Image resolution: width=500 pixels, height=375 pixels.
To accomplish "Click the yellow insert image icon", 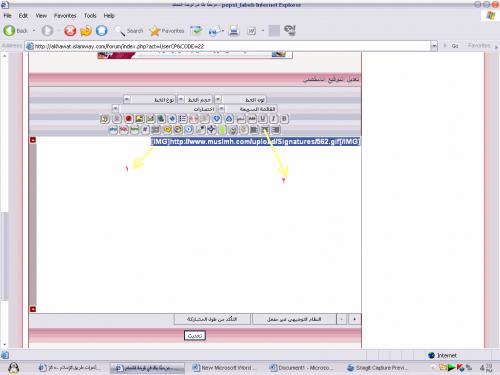I will pyautogui.click(x=139, y=119).
